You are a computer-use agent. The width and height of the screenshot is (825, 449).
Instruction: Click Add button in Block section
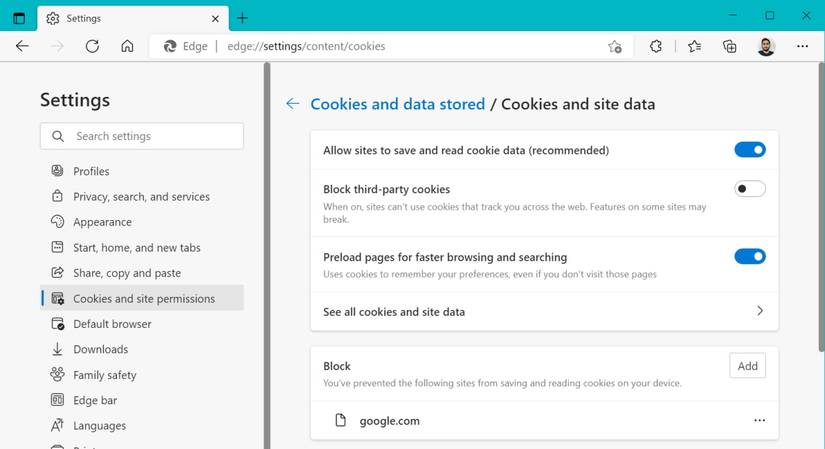coord(747,366)
